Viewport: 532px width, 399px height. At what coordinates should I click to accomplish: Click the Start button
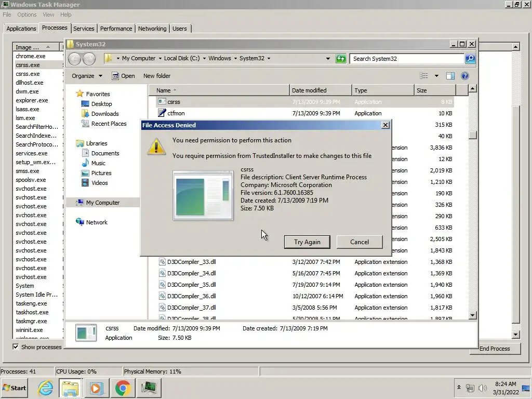[15, 388]
